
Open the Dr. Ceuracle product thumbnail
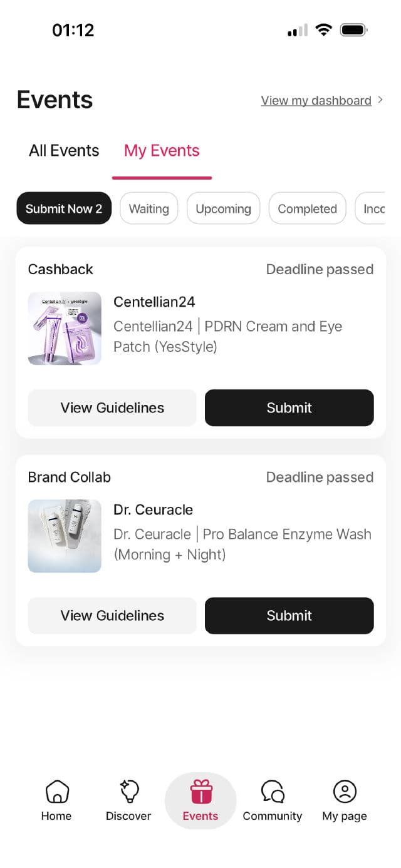point(65,536)
